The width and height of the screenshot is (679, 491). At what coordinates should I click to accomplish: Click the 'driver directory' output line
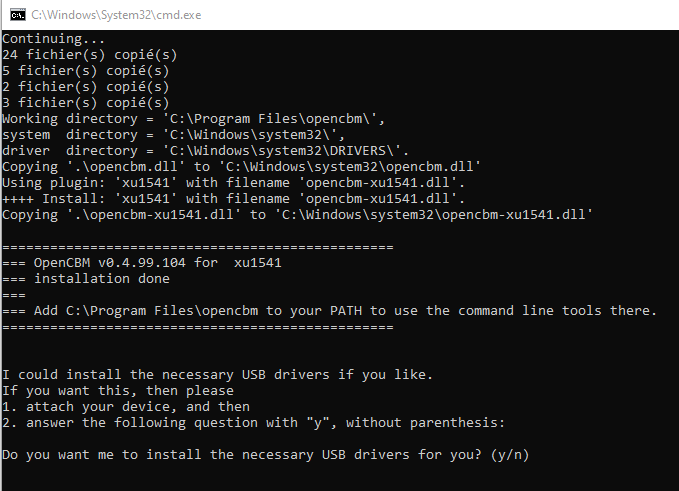coord(205,151)
